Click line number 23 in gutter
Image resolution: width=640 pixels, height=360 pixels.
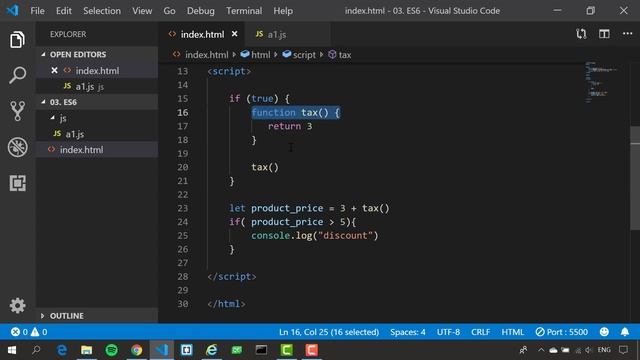[x=182, y=208]
